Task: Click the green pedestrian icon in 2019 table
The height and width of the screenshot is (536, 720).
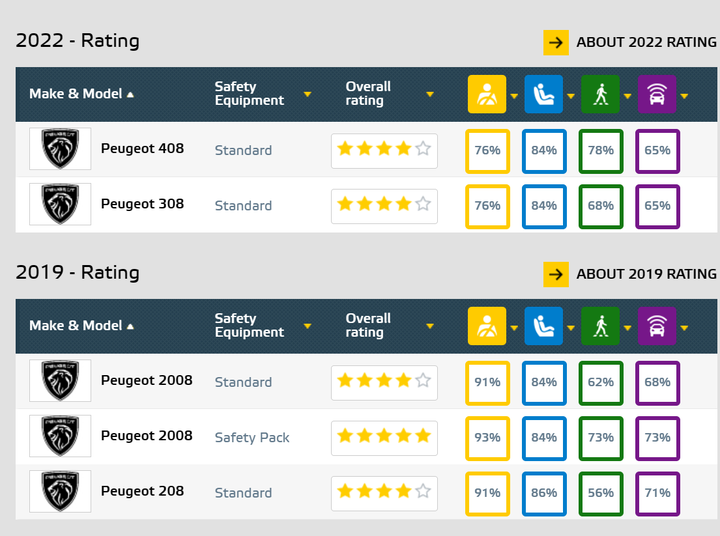Action: tap(601, 326)
